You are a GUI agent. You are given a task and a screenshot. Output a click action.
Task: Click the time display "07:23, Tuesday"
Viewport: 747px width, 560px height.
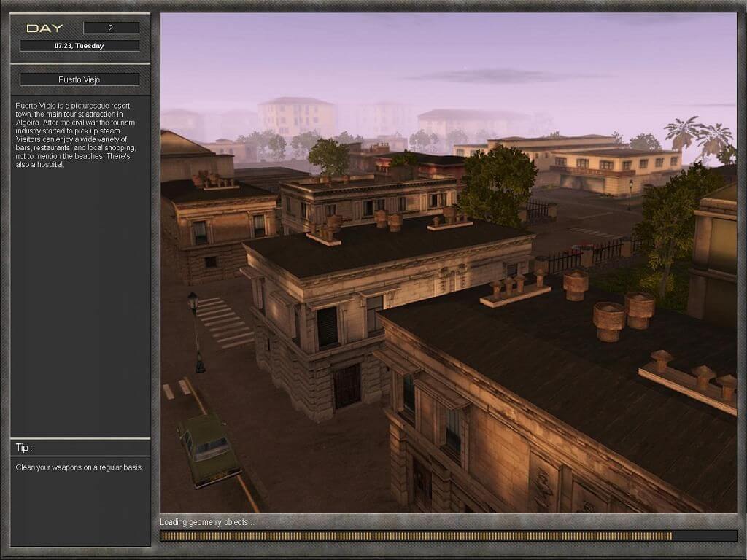tap(80, 46)
